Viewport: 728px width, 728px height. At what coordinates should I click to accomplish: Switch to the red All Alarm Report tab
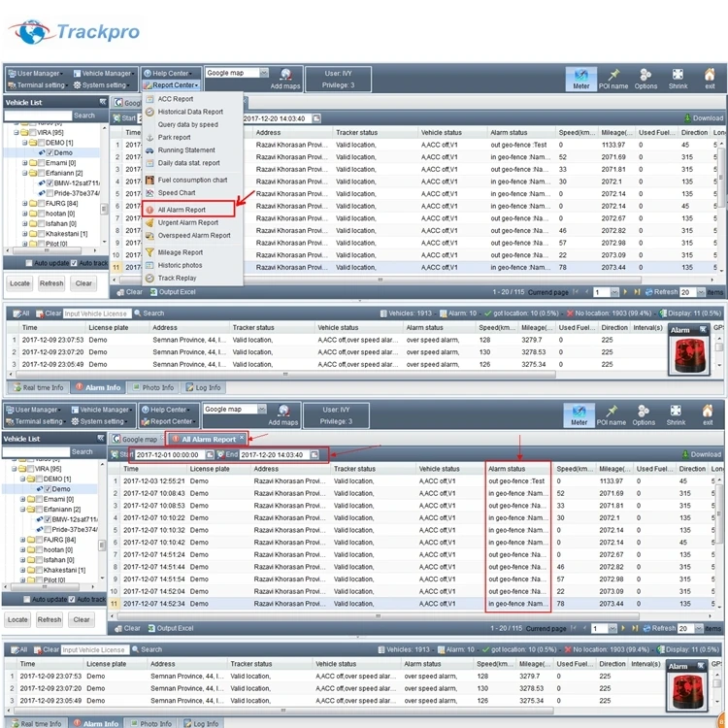tap(208, 440)
